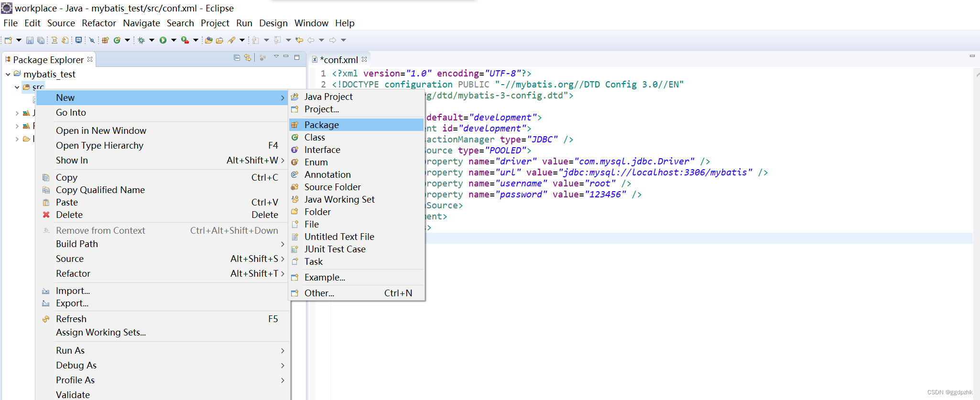Screen dimensions: 980x400
Task: Click the Save toolbar icon
Action: [30, 40]
